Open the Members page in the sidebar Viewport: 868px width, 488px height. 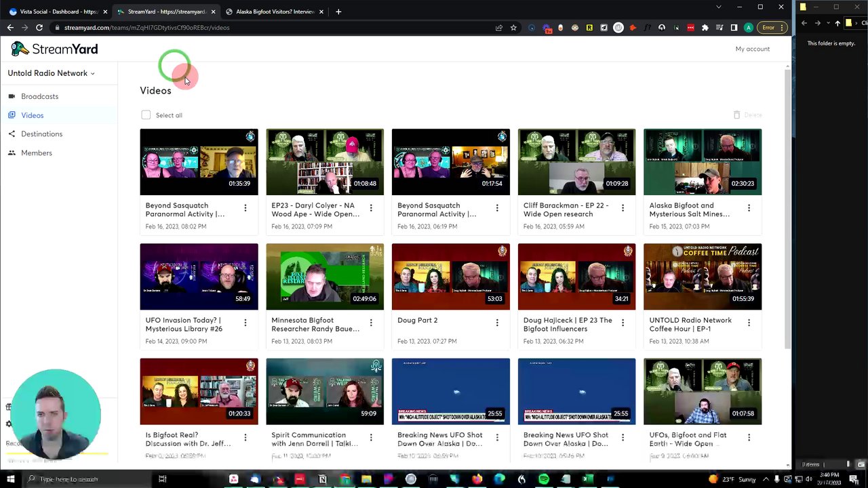[x=36, y=153]
